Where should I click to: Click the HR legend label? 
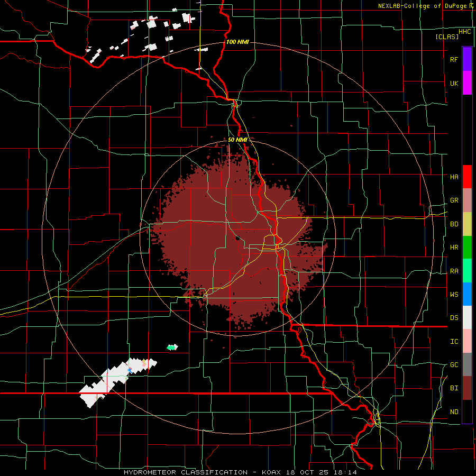454,248
